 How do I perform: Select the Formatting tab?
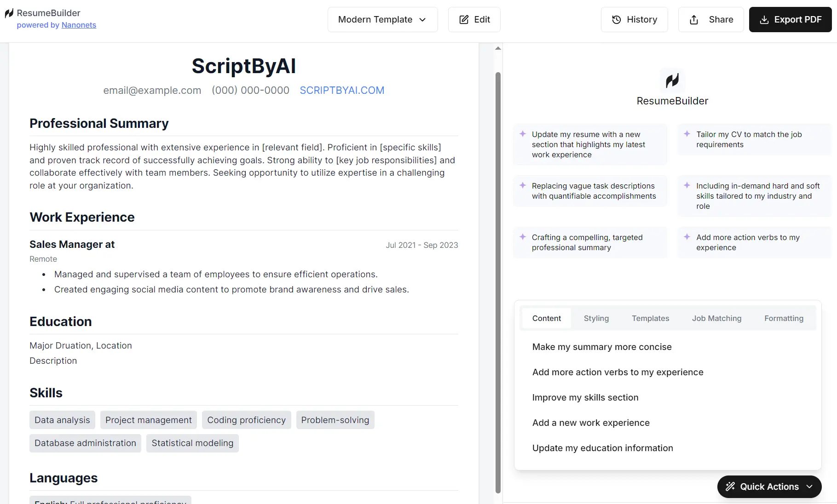click(x=784, y=318)
